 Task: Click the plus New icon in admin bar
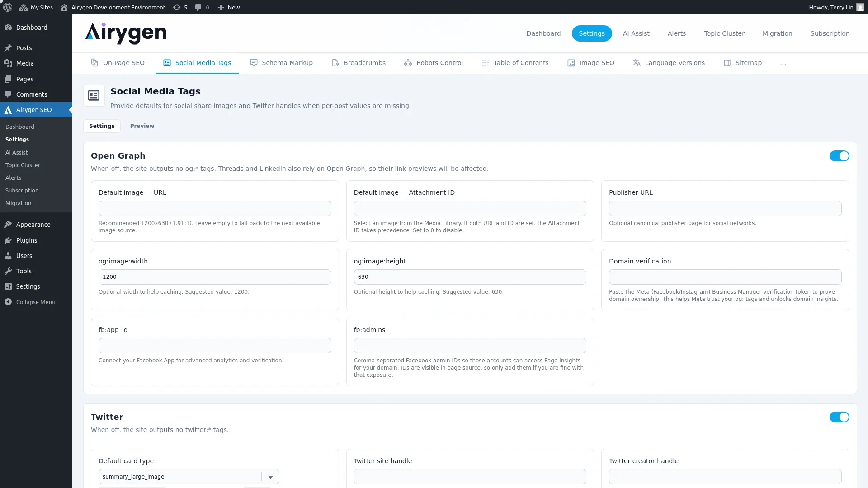221,7
